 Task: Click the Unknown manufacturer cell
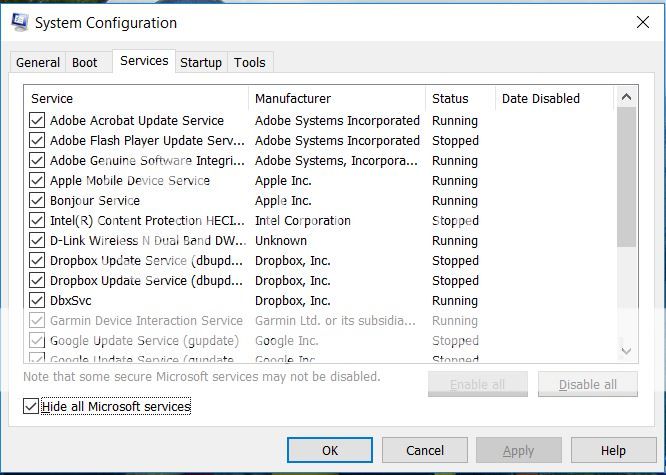coord(281,240)
